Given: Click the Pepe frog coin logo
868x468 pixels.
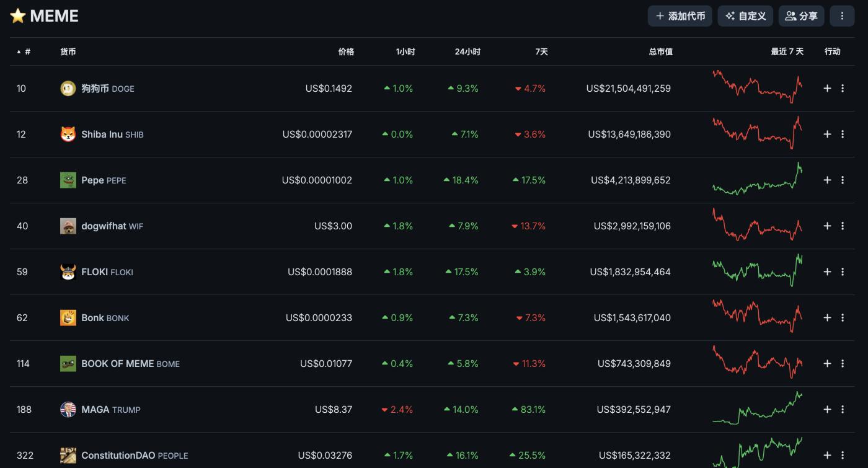Looking at the screenshot, I should point(68,180).
